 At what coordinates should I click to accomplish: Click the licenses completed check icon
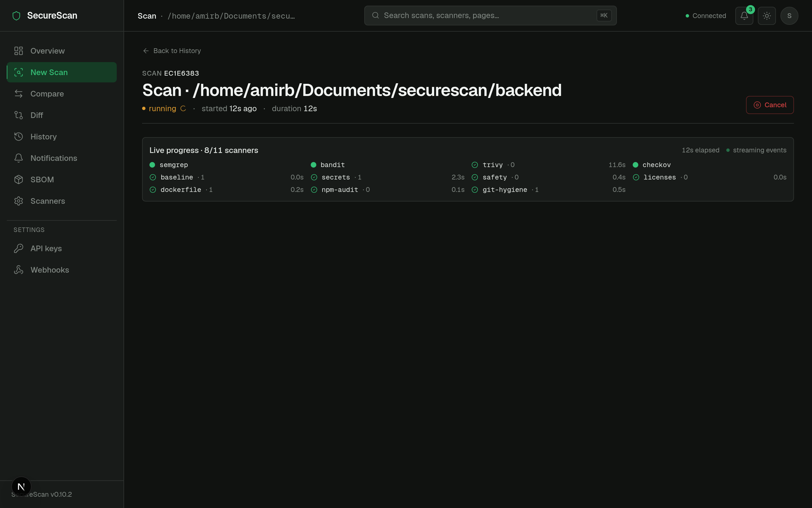pos(636,178)
